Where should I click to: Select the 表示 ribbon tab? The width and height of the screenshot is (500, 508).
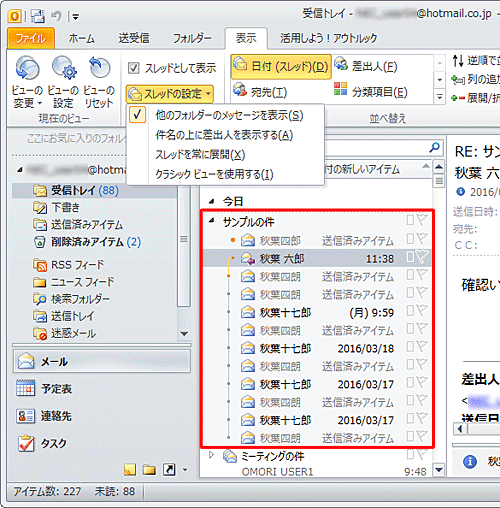246,39
